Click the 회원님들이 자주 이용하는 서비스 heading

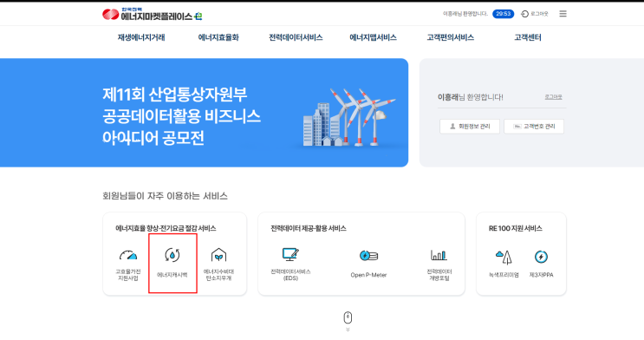165,196
